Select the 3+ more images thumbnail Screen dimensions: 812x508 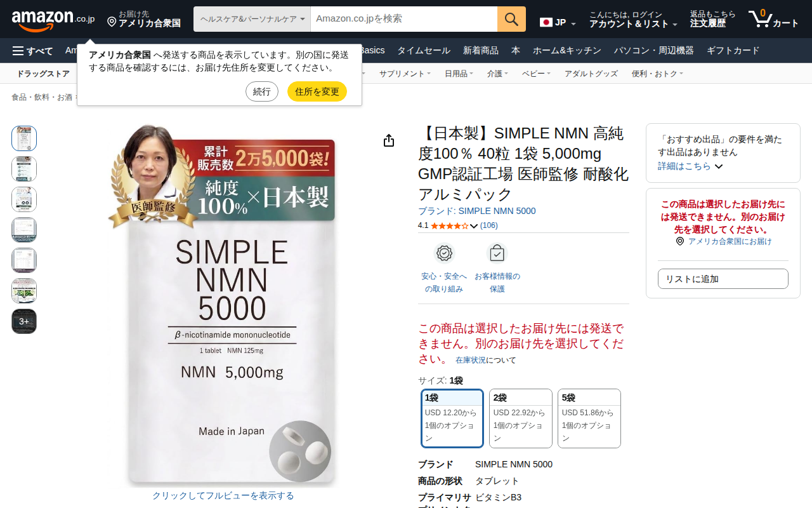pos(24,321)
